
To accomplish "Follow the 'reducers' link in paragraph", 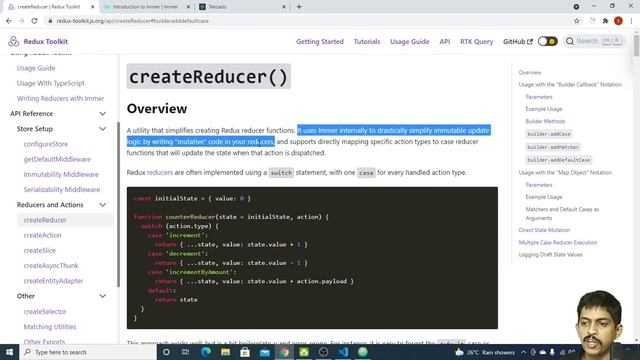I will [x=160, y=172].
